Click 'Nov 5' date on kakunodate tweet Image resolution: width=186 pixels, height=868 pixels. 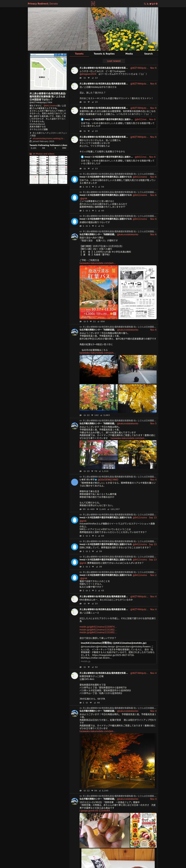coord(153,424)
